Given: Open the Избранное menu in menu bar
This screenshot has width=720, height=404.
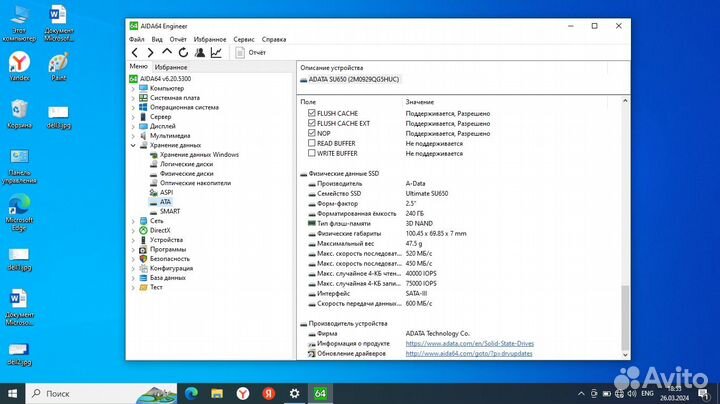Looking at the screenshot, I should tap(210, 39).
